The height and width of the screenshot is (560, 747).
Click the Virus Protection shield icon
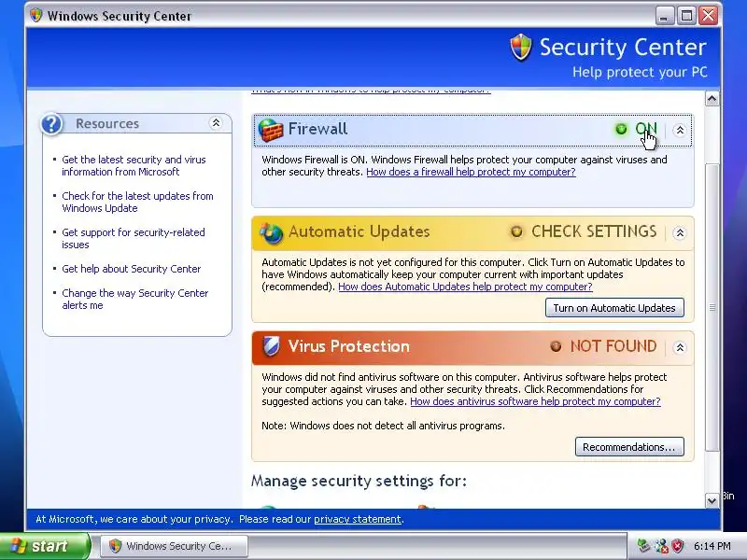(271, 346)
